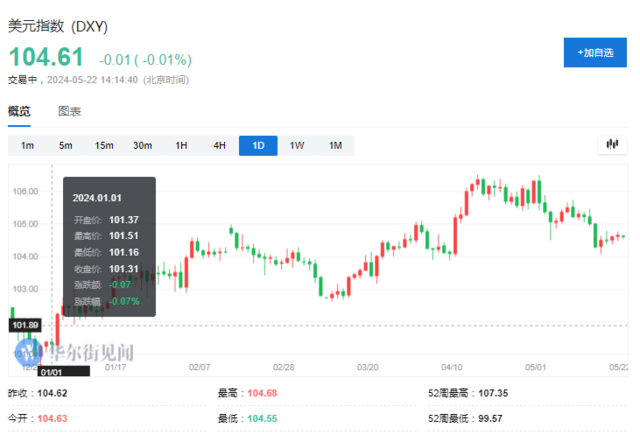640x442 pixels.
Task: Click the 104.61 current price
Action: 45,58
